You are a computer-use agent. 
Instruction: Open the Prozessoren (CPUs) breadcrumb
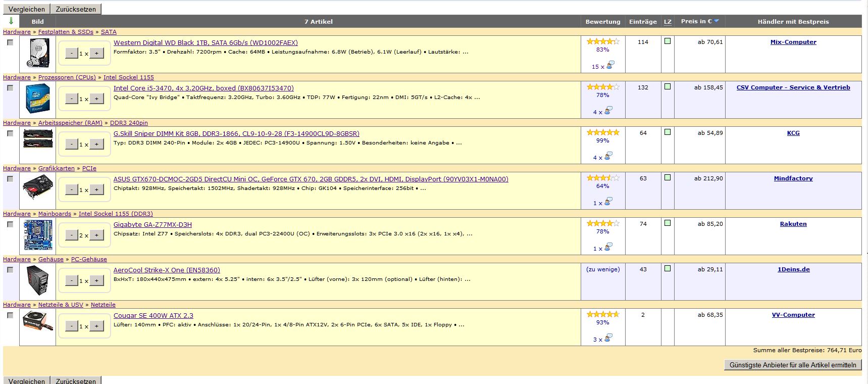click(x=67, y=77)
